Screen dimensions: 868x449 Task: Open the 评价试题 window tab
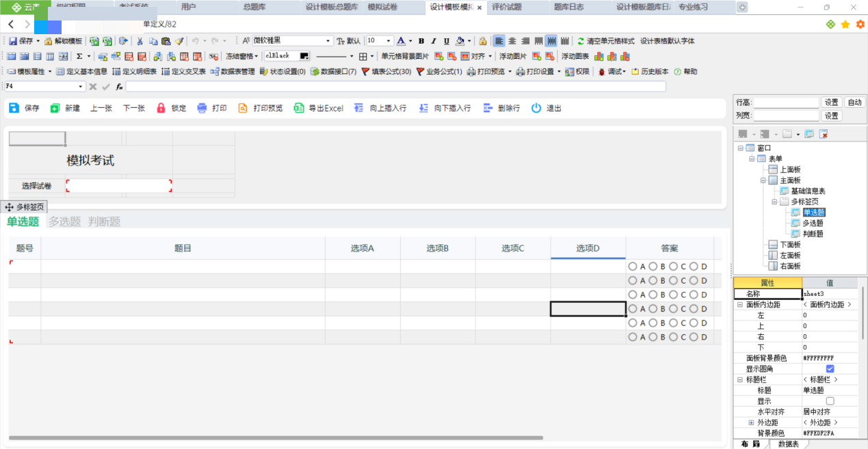pos(506,7)
